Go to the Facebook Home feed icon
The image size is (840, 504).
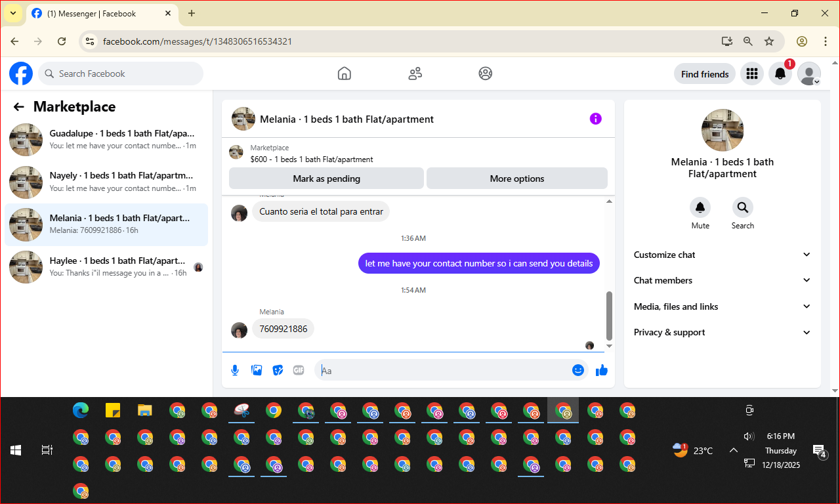345,73
